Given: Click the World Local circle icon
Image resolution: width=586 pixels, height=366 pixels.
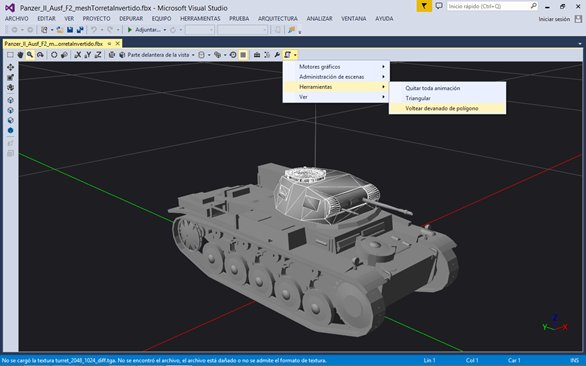Looking at the screenshot, I should pyautogui.click(x=54, y=55).
